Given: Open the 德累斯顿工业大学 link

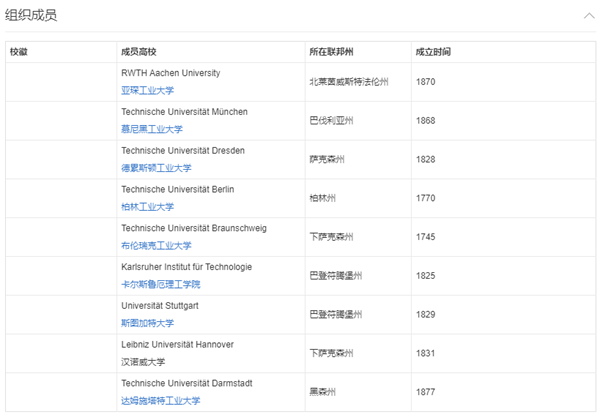Looking at the screenshot, I should (x=156, y=168).
